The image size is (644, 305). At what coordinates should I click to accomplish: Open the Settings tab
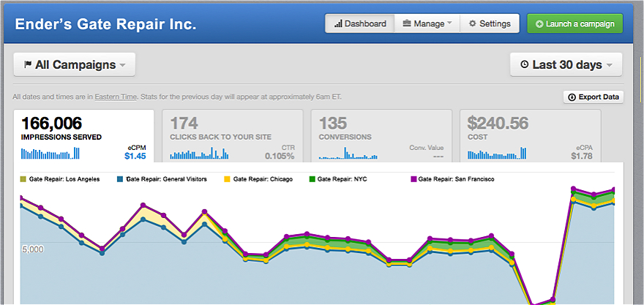(x=490, y=23)
